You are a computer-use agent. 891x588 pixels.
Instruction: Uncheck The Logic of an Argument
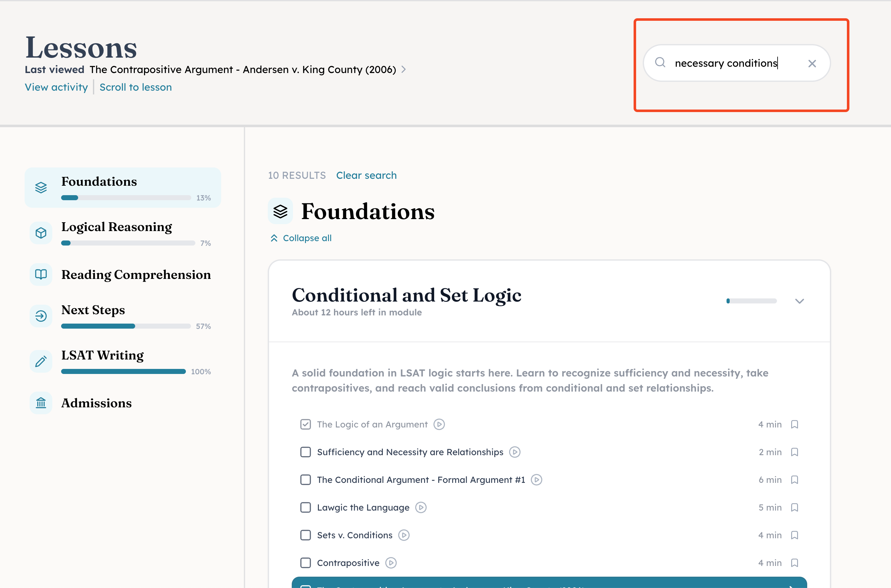coord(306,425)
